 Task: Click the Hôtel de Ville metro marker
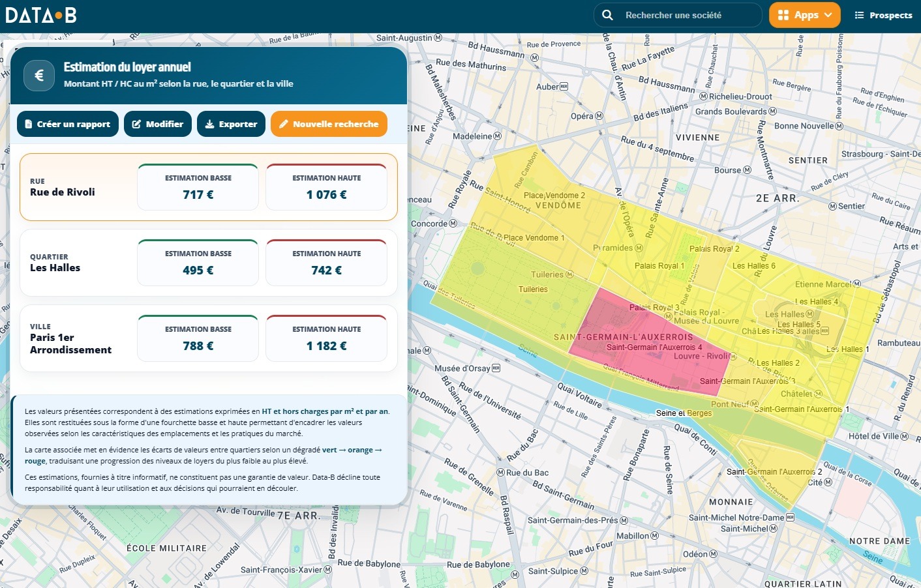pos(905,436)
